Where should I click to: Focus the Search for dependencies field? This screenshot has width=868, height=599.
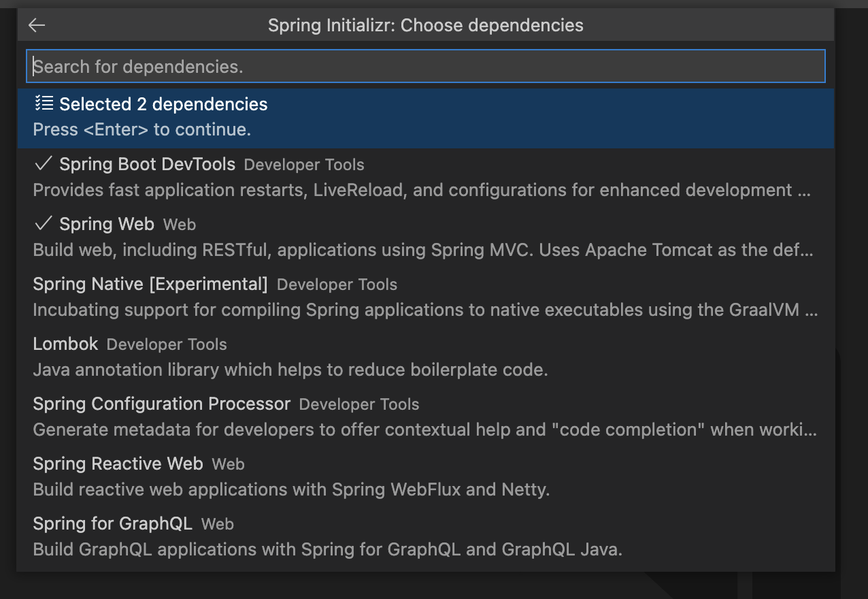[x=425, y=67]
